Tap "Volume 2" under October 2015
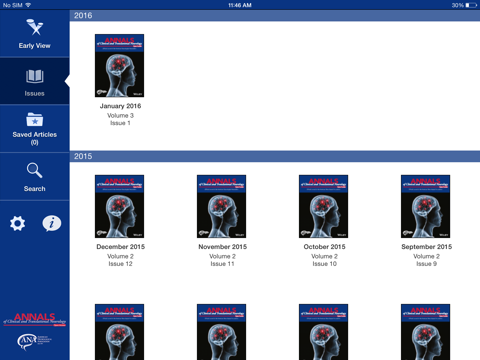Viewport: 480px width, 360px height. [325, 256]
